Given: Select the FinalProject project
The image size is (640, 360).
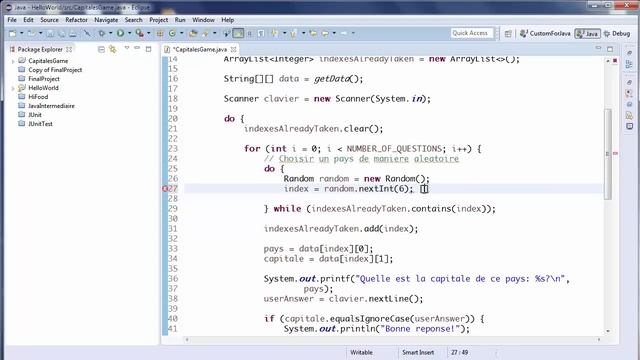Looking at the screenshot, I should 44,79.
